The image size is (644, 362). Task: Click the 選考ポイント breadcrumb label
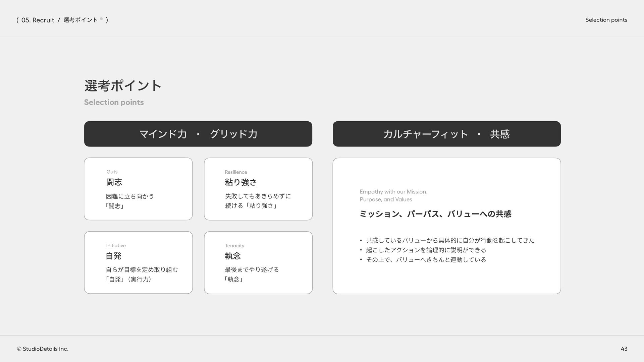pos(80,20)
